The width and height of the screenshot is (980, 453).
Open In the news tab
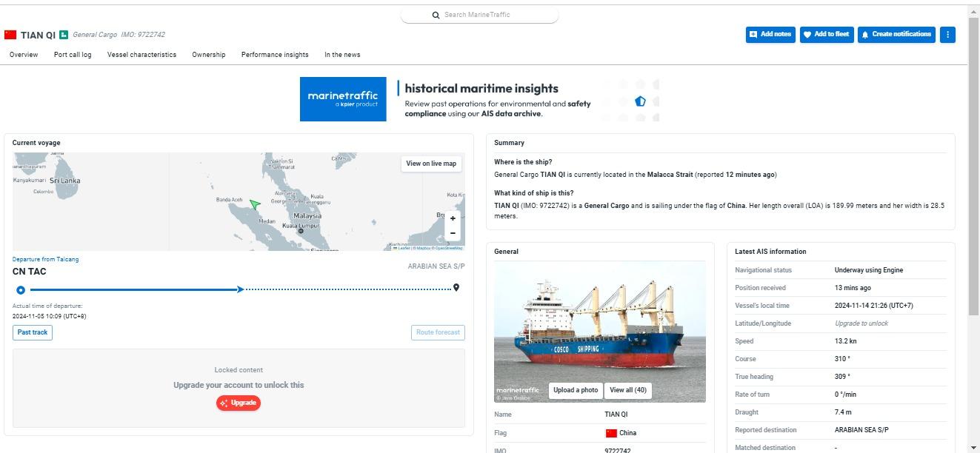(x=342, y=55)
